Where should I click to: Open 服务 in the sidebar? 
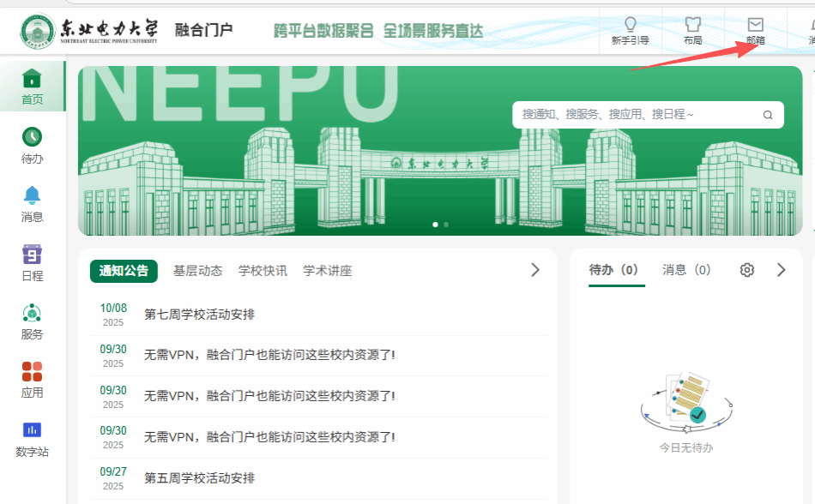pyautogui.click(x=32, y=321)
